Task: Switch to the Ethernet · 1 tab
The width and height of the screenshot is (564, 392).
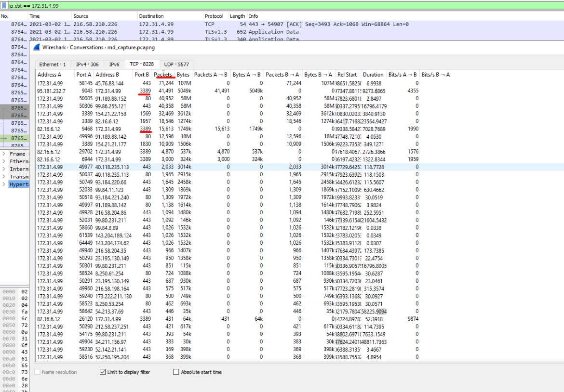Action: 53,65
